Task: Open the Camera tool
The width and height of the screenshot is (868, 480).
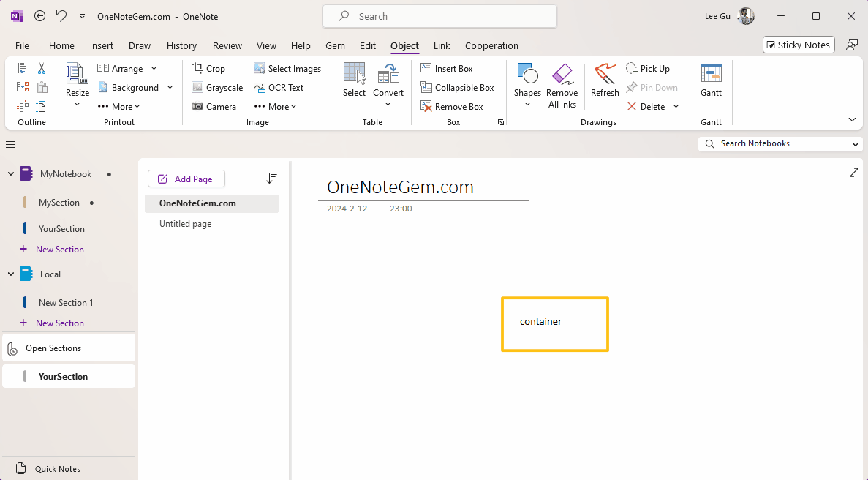Action: 214,106
